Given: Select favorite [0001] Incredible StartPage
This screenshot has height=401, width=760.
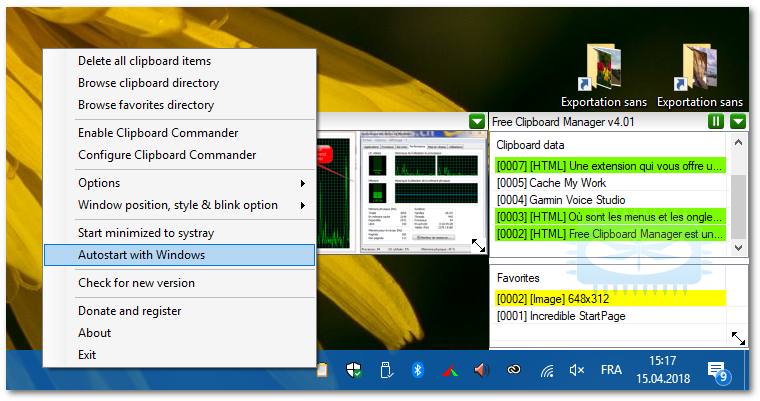Looking at the screenshot, I should tap(610, 316).
